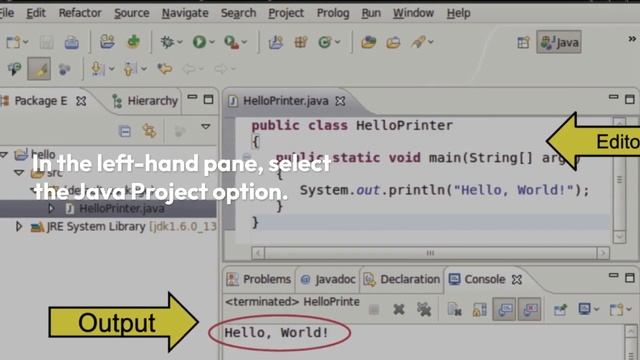Viewport: 640px width, 360px height.
Task: Collapse the src folder node
Action: point(19,173)
